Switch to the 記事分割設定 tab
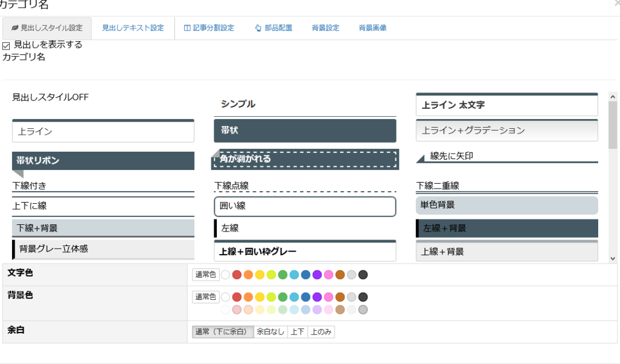 [209, 28]
